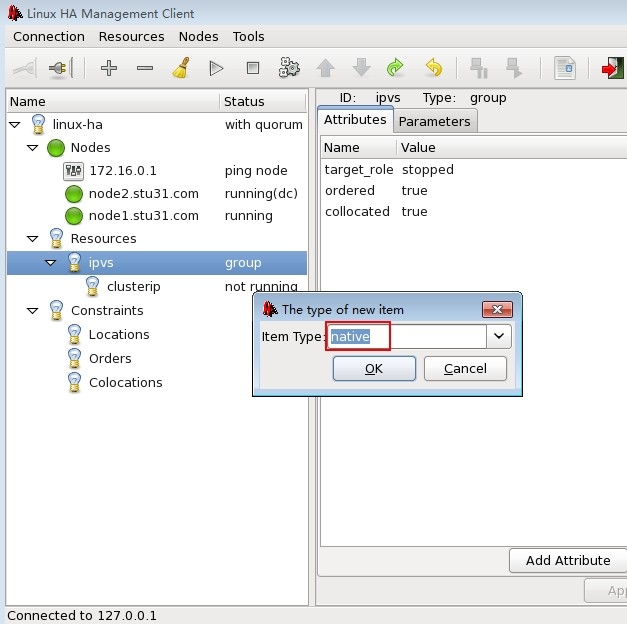627x624 pixels.
Task: Click the target_role attribute row
Action: pyautogui.click(x=473, y=170)
